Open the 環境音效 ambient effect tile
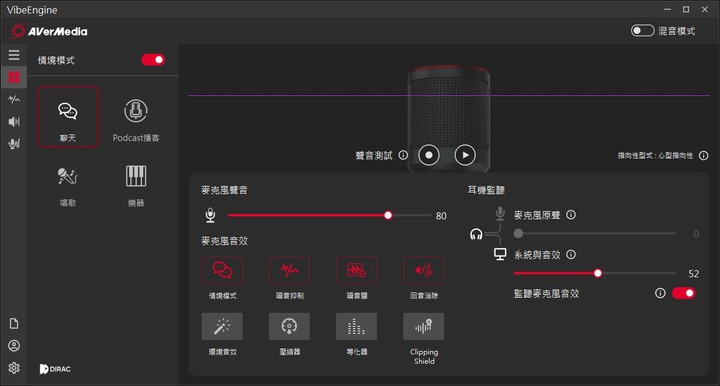The width and height of the screenshot is (720, 386). pyautogui.click(x=222, y=326)
